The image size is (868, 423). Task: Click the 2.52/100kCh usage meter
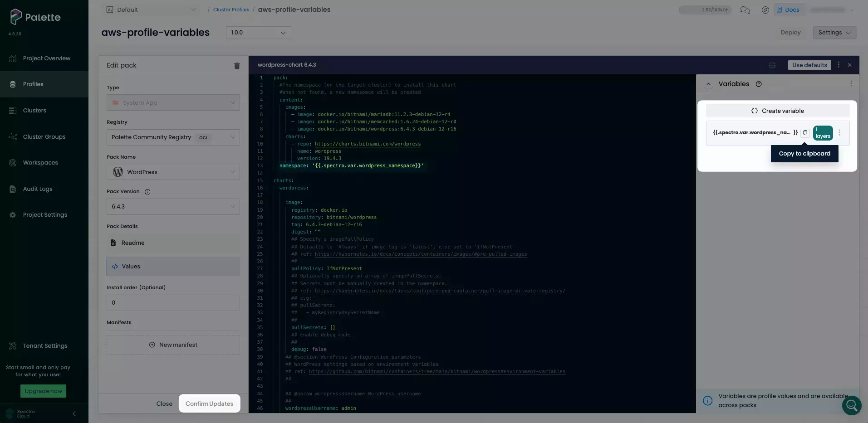tap(705, 10)
